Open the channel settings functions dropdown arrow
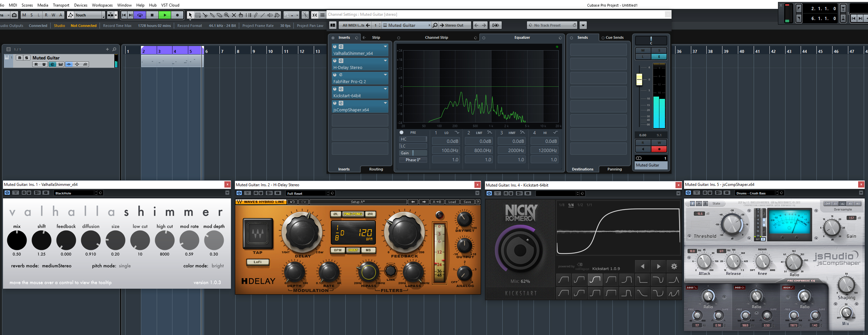The width and height of the screenshot is (868, 335). coord(583,25)
